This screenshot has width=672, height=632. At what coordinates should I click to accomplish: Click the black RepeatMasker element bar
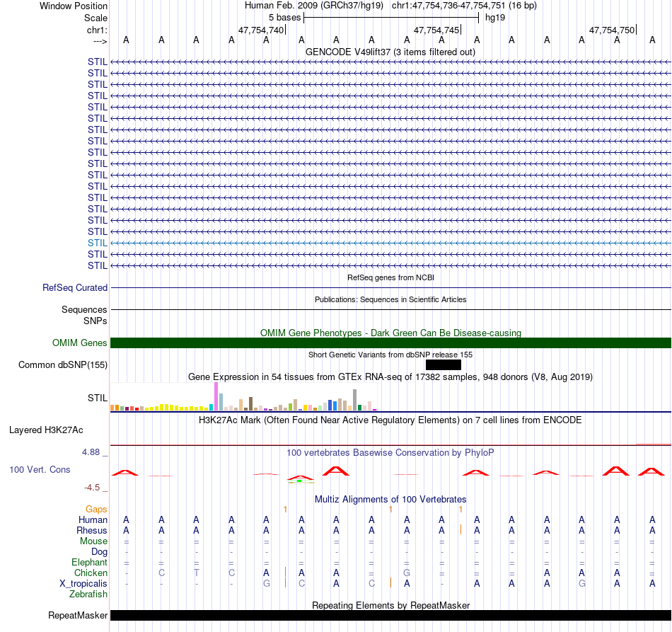[390, 615]
